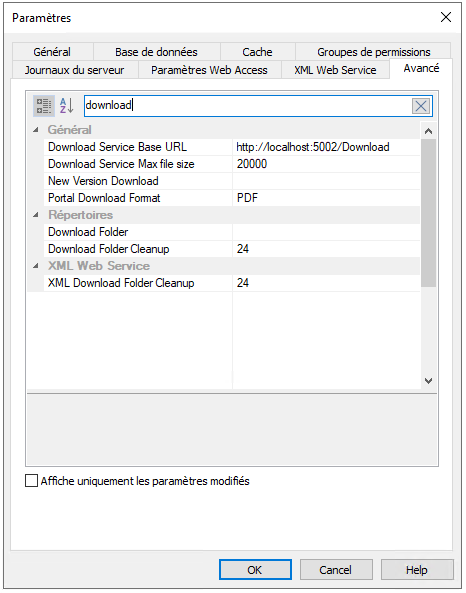This screenshot has height=593, width=466.
Task: Select the Download Folder property
Action: coord(138,232)
